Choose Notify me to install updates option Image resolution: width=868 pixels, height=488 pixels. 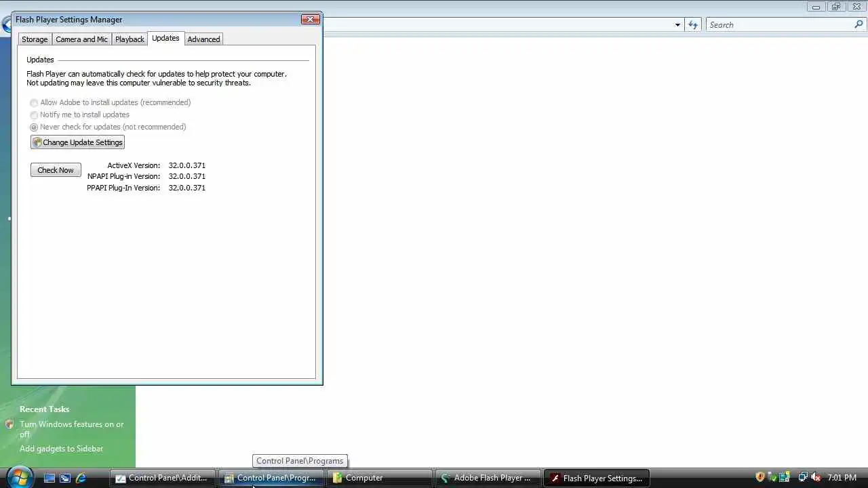34,115
